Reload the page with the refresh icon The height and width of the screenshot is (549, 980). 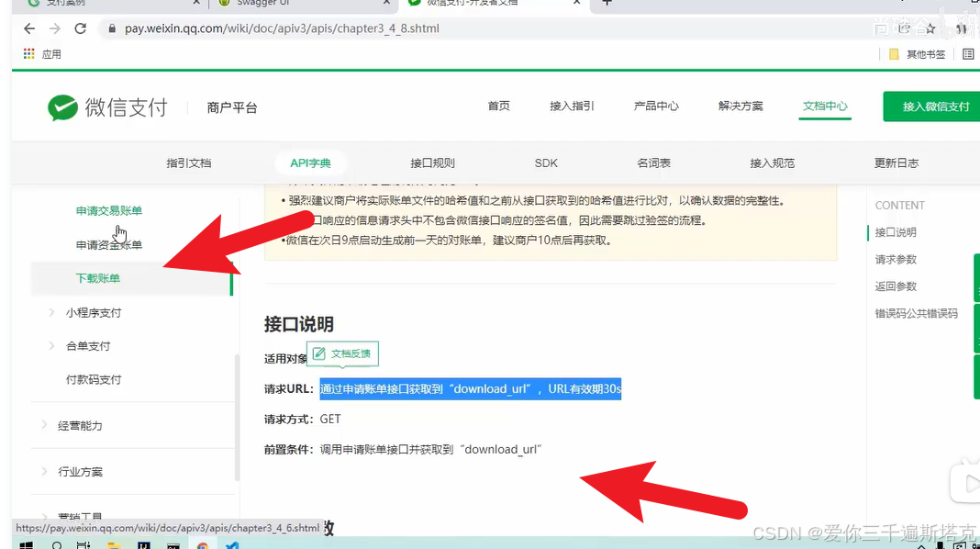click(x=81, y=28)
